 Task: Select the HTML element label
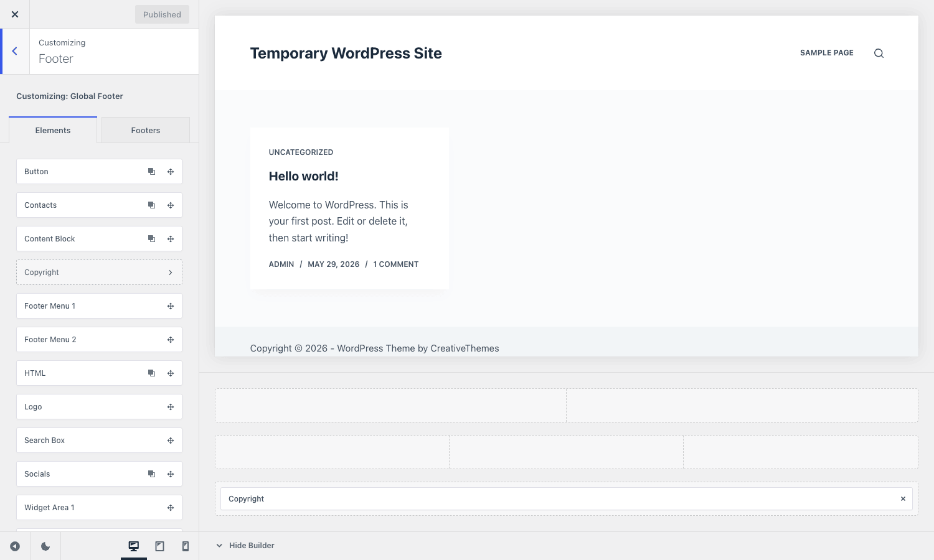coord(35,373)
